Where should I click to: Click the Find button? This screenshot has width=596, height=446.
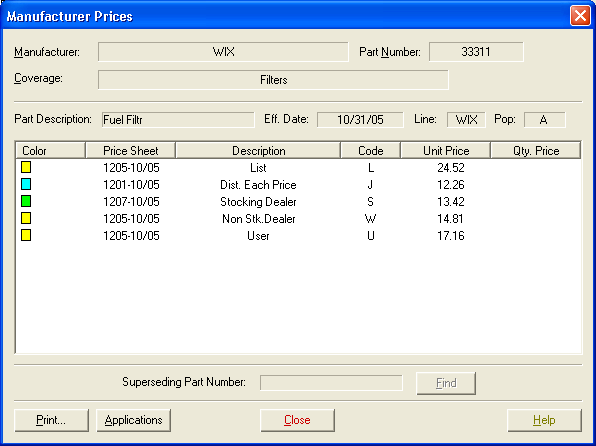pyautogui.click(x=446, y=383)
